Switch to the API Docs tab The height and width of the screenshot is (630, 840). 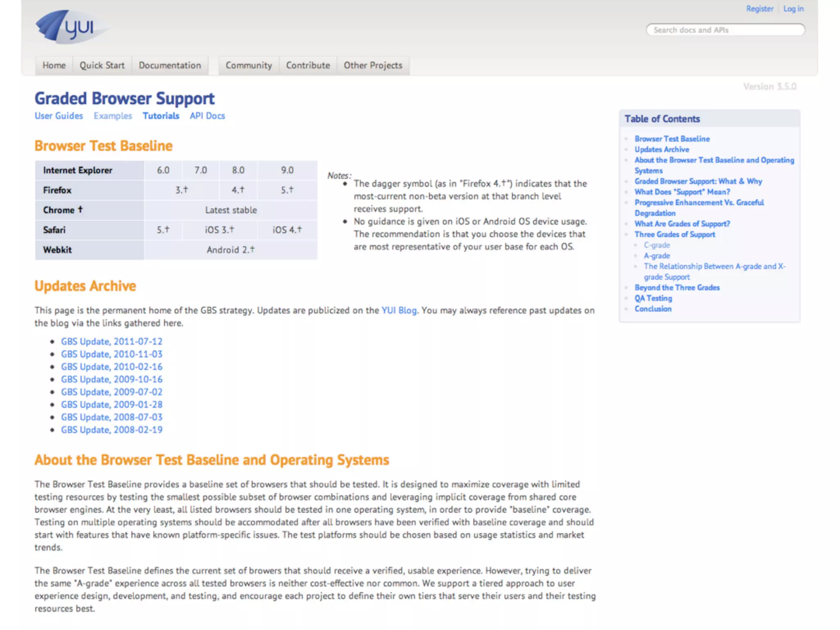(207, 116)
